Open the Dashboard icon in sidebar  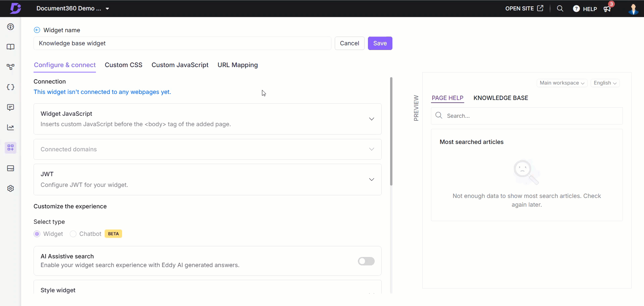click(x=11, y=27)
